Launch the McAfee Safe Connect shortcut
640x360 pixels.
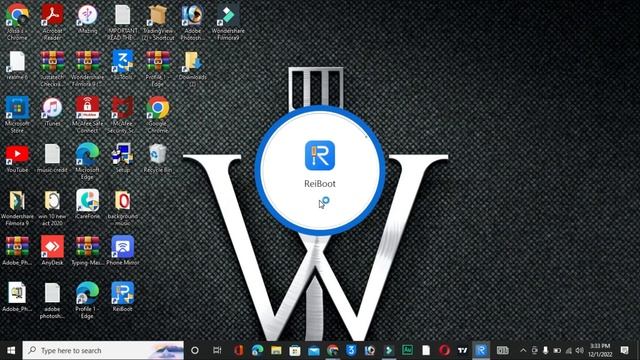point(87,114)
